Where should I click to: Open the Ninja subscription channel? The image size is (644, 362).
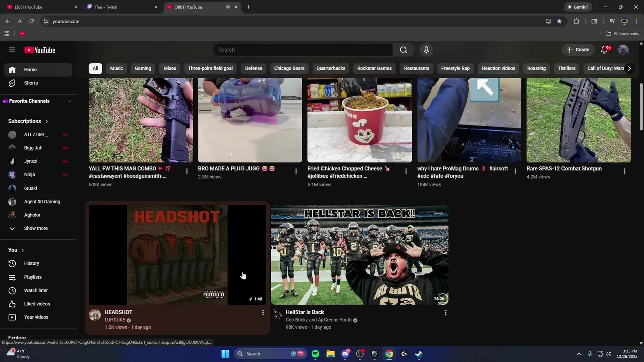click(38, 175)
